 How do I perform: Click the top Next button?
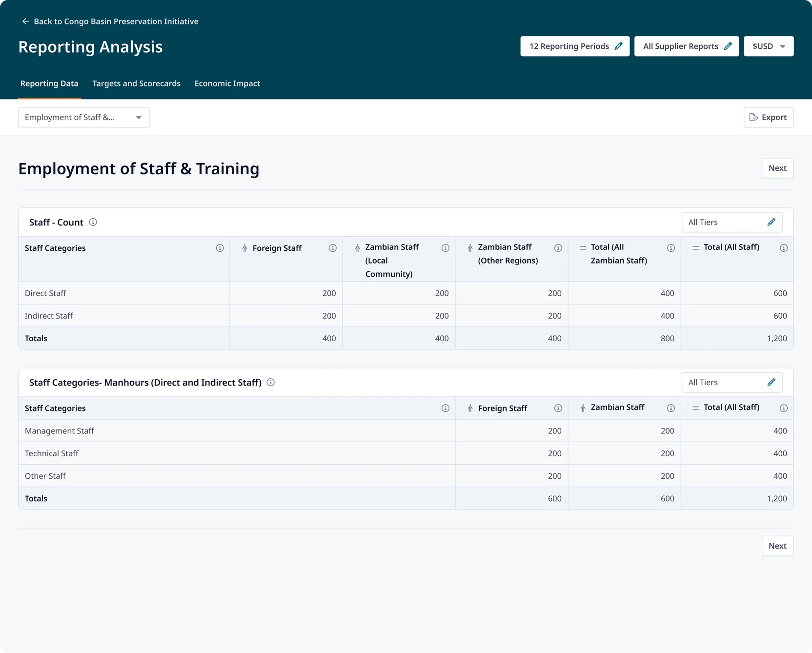[x=778, y=168]
